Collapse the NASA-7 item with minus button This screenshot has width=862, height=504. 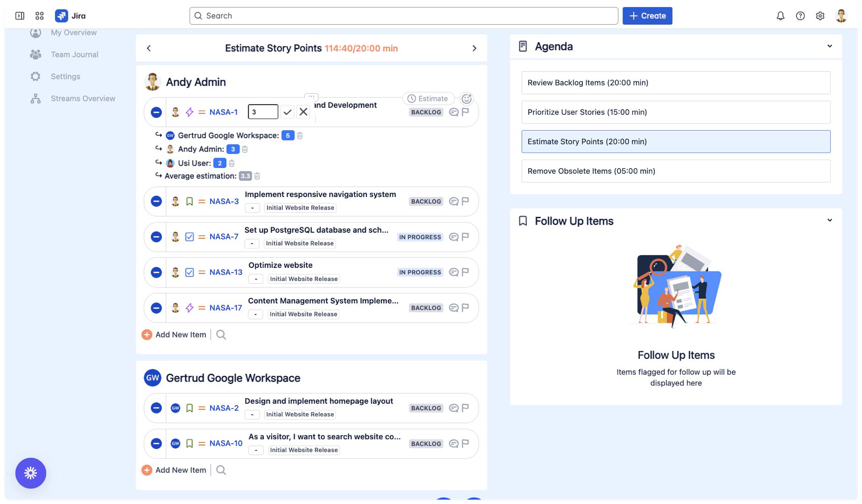coord(156,237)
